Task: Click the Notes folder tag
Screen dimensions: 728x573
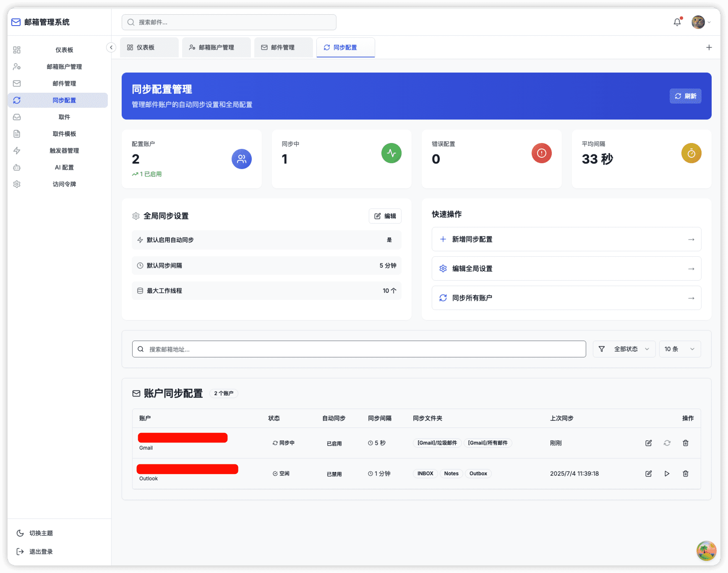Action: [451, 474]
